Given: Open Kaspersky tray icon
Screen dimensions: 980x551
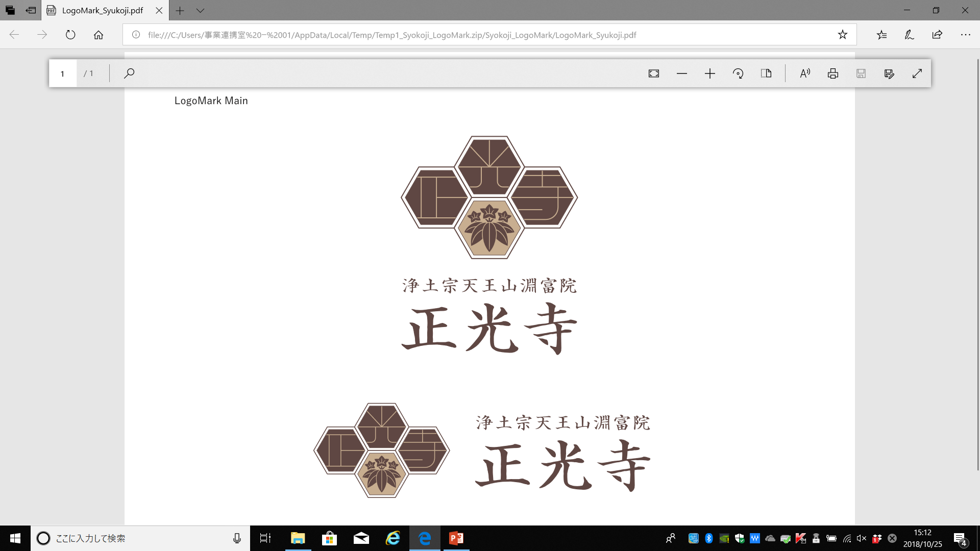Looking at the screenshot, I should coord(801,538).
